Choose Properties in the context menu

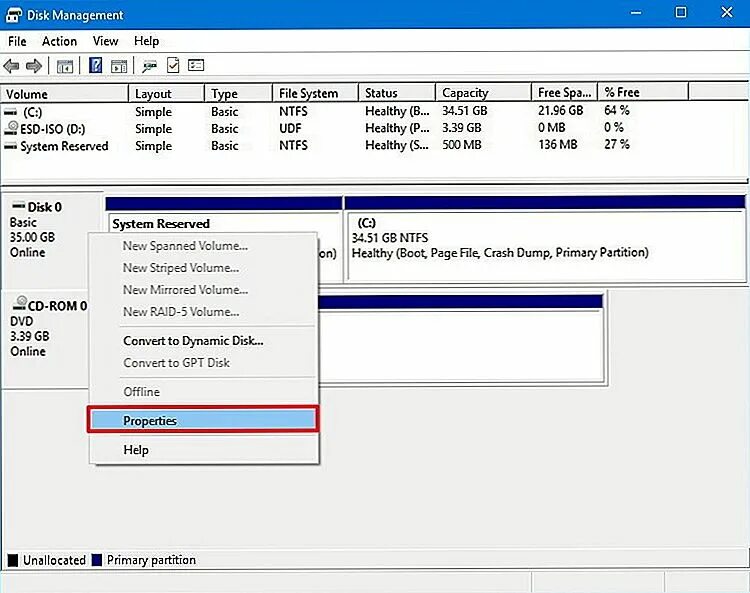point(203,420)
